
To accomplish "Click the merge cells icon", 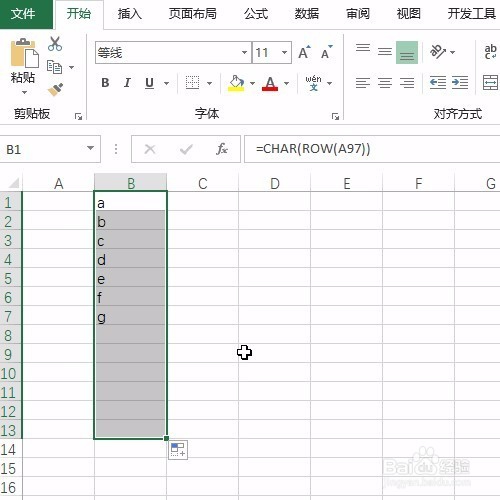I will pos(491,83).
